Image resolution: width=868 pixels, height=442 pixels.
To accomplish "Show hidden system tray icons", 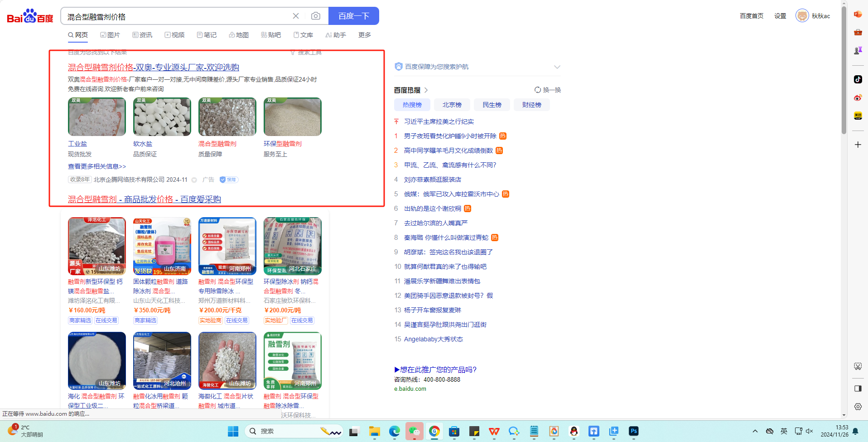I will point(755,431).
